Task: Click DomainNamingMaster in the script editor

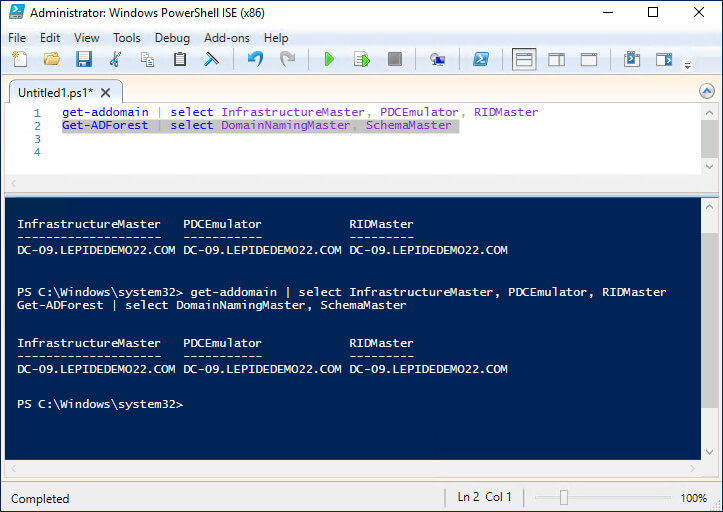Action: click(x=285, y=125)
